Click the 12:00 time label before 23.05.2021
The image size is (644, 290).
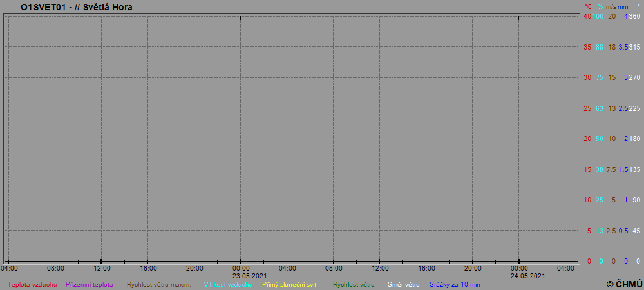[102, 268]
